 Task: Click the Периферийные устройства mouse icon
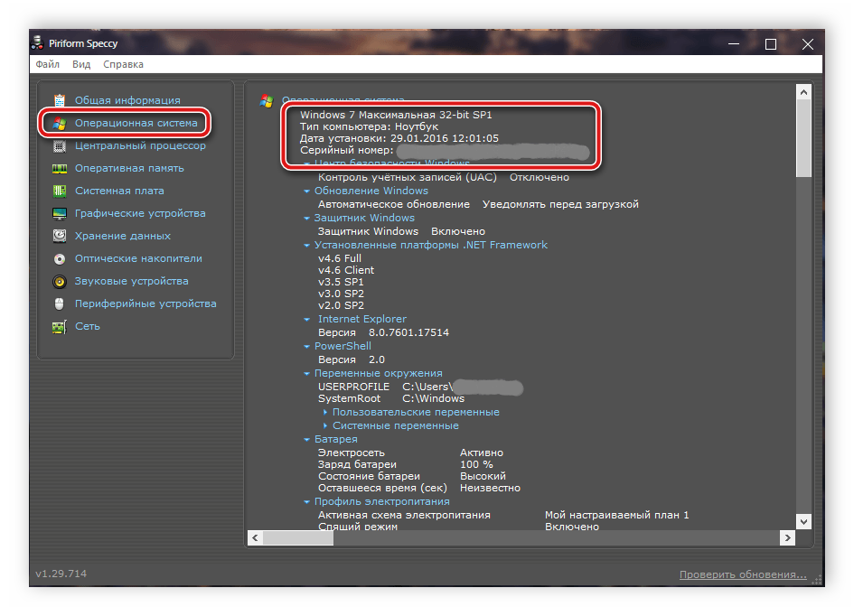60,303
